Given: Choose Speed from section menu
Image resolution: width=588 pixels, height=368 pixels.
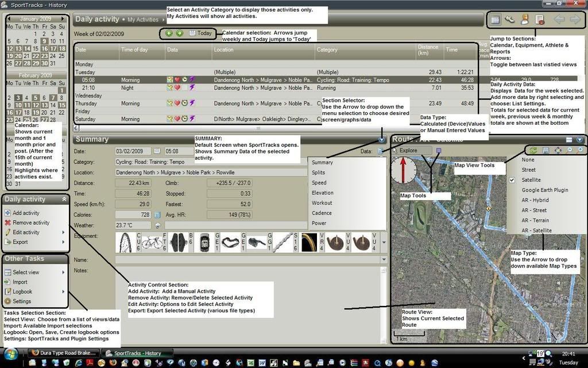Looking at the screenshot, I should [x=319, y=182].
